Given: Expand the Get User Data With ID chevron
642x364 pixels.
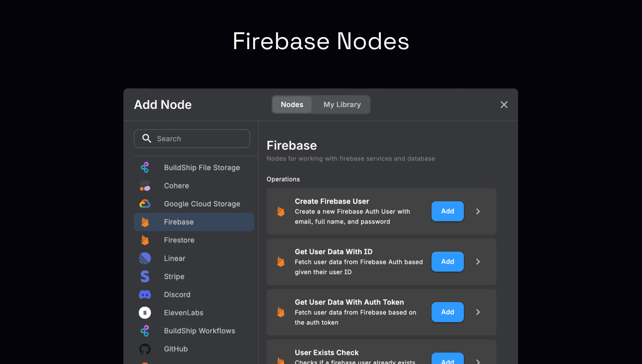Looking at the screenshot, I should [477, 261].
